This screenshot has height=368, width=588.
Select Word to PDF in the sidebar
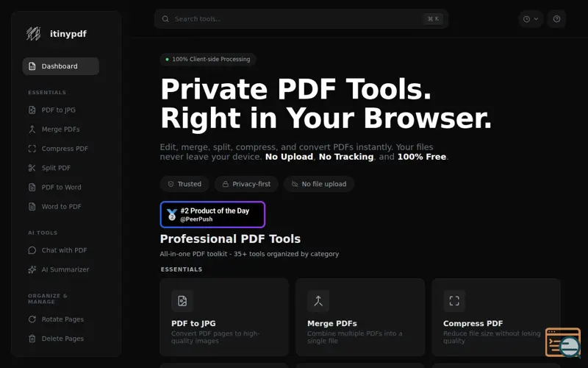pyautogui.click(x=61, y=207)
